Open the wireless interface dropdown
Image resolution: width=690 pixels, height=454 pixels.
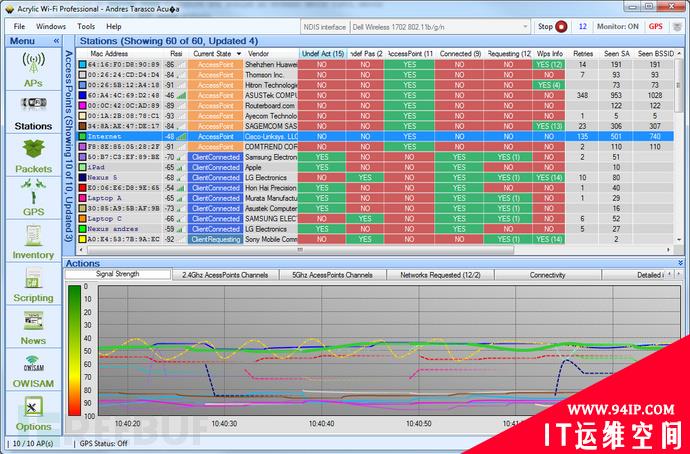tap(525, 27)
